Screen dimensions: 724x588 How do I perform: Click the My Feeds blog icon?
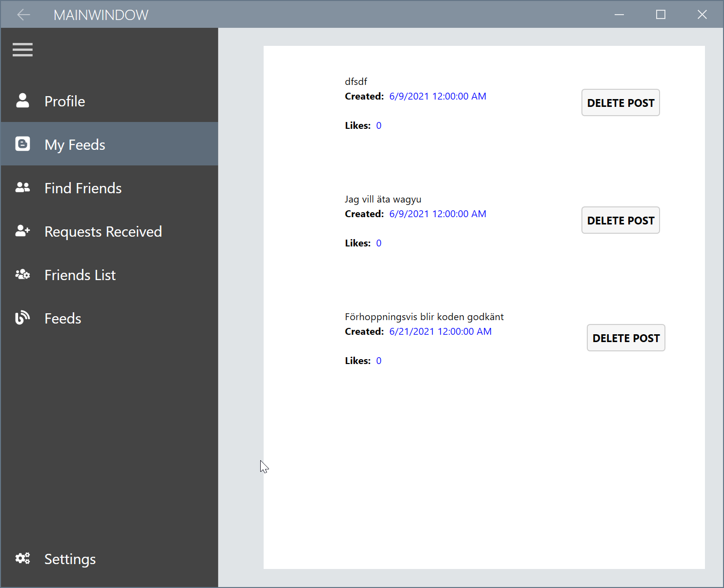pyautogui.click(x=22, y=144)
